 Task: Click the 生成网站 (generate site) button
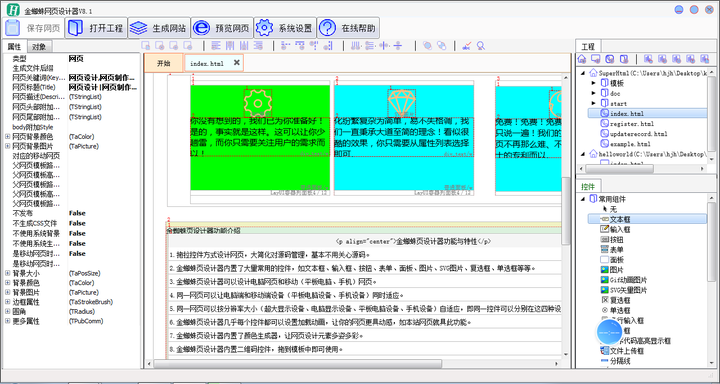point(158,28)
